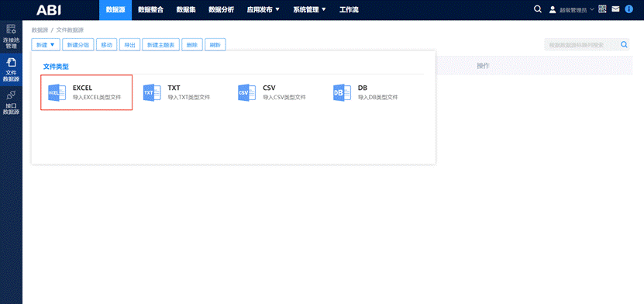Select 文件数据源 in the sidebar
The height and width of the screenshot is (304, 644).
coord(11,69)
